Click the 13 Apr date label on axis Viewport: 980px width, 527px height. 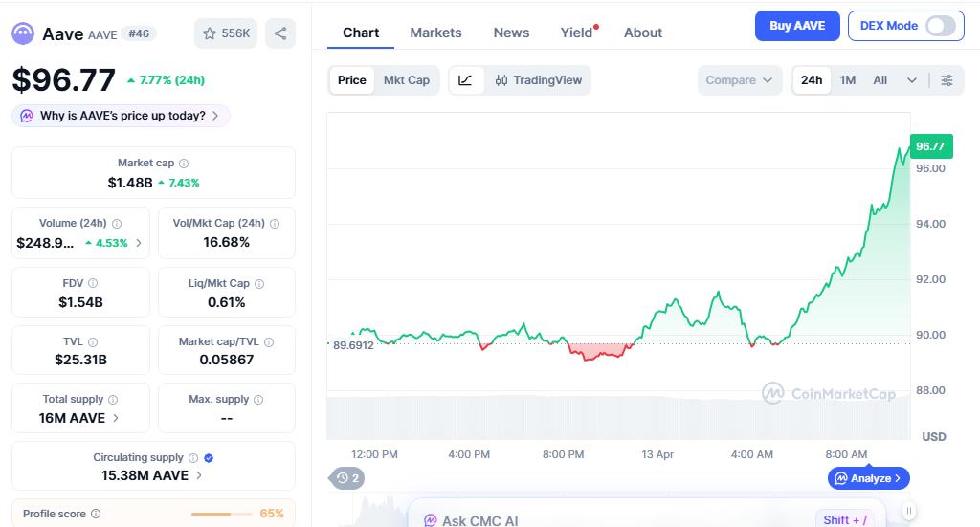click(x=657, y=454)
